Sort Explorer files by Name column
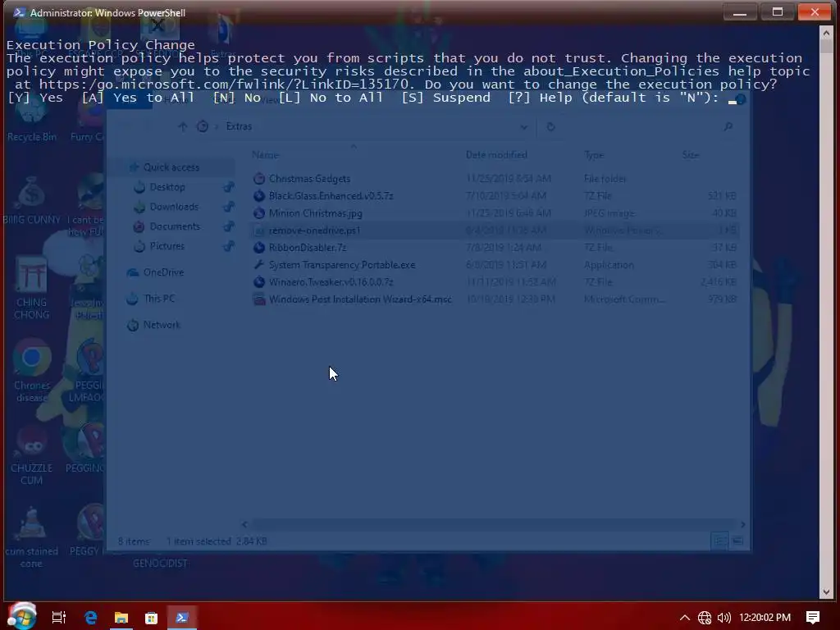Image resolution: width=840 pixels, height=630 pixels. pyautogui.click(x=265, y=155)
